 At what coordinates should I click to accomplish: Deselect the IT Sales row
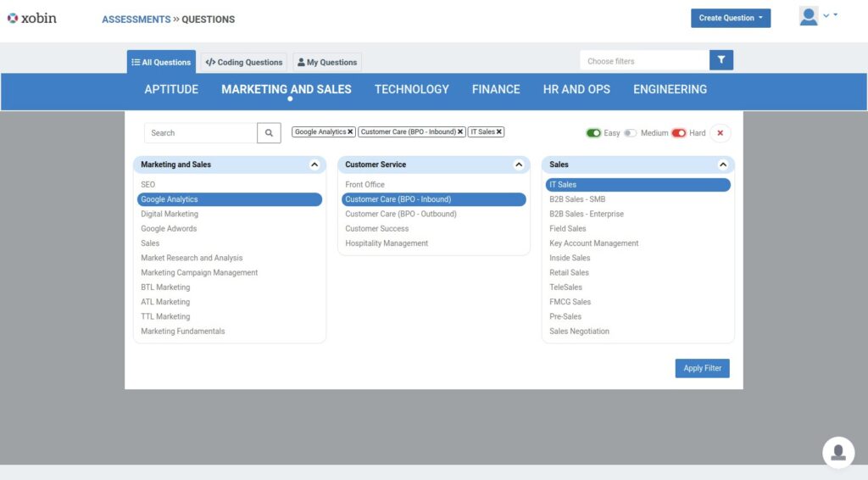(637, 185)
